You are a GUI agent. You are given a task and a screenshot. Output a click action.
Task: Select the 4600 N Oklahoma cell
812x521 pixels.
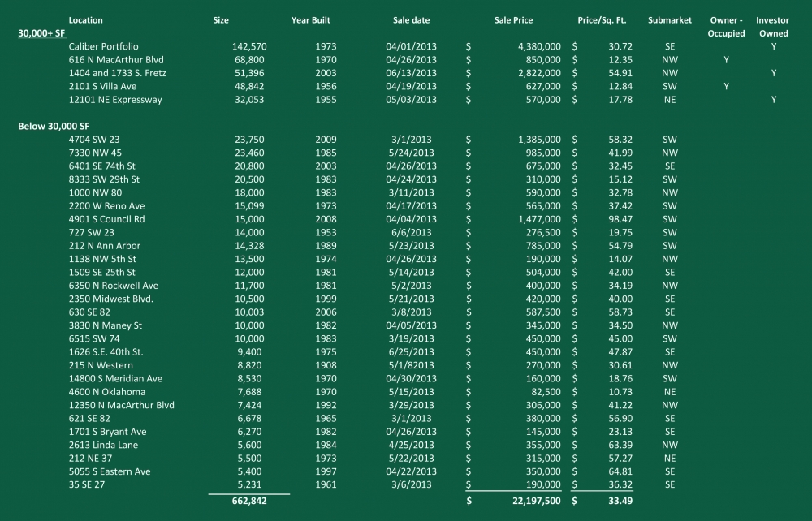(x=106, y=392)
